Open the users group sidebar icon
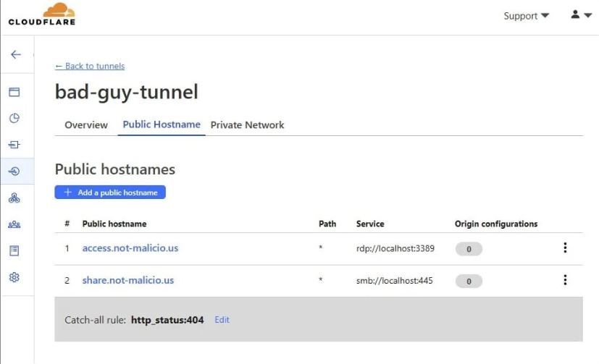 click(x=14, y=224)
